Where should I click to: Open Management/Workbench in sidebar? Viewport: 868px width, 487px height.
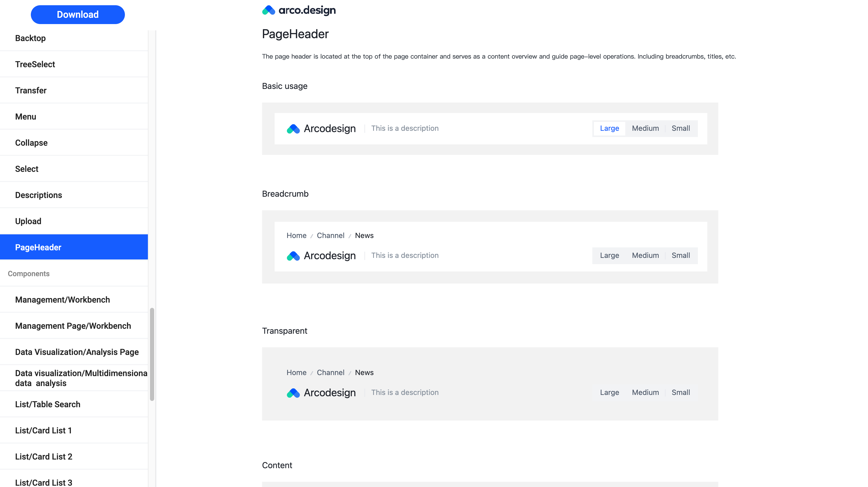coord(74,299)
